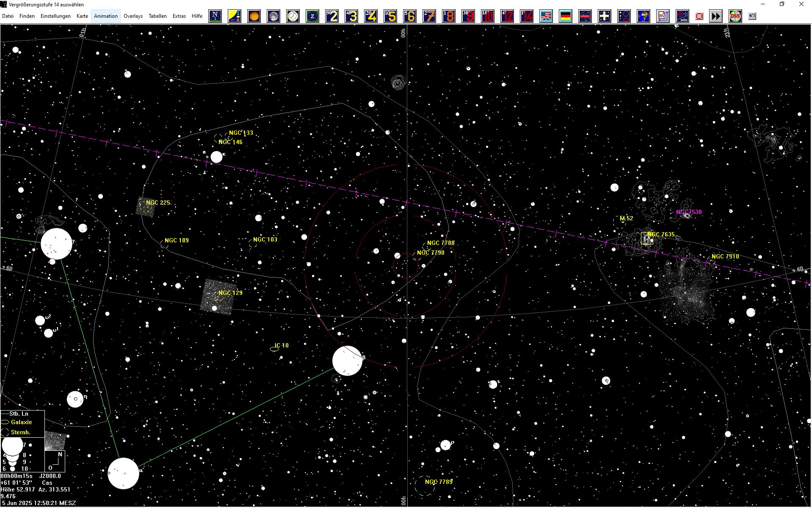The height and width of the screenshot is (508, 812).
Task: Click the N/O compass orientation box
Action: click(x=55, y=461)
